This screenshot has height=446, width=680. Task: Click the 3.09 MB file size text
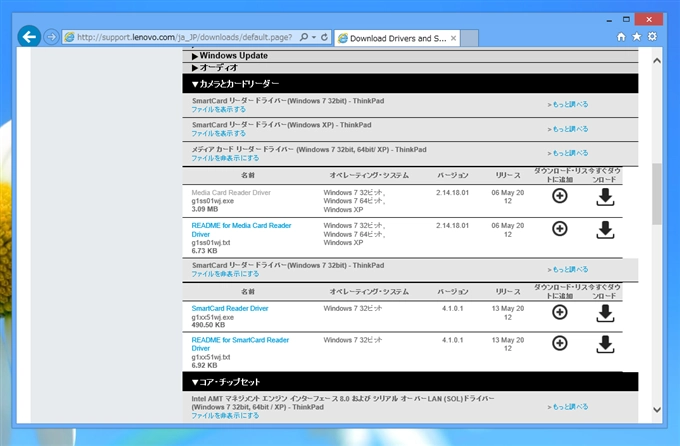[205, 209]
